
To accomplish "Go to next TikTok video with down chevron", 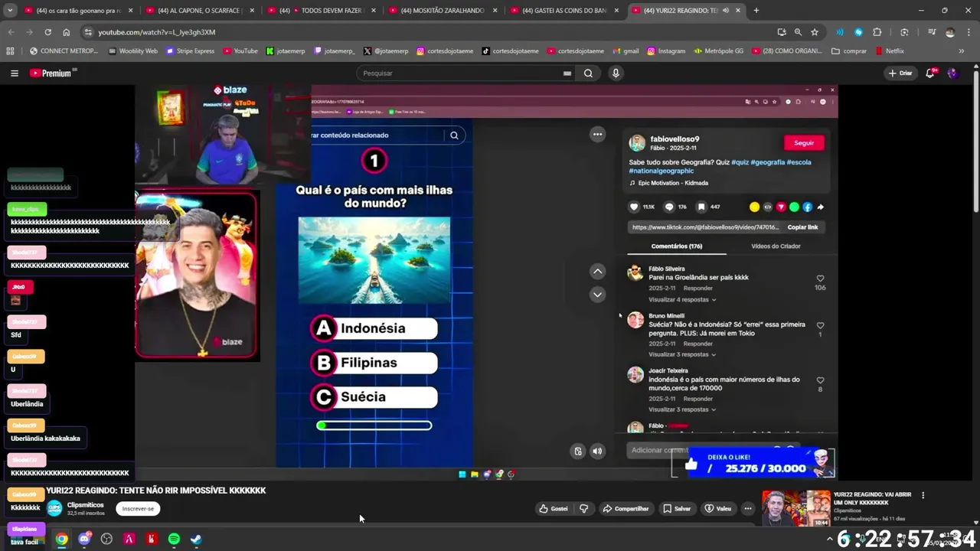I will pos(598,295).
